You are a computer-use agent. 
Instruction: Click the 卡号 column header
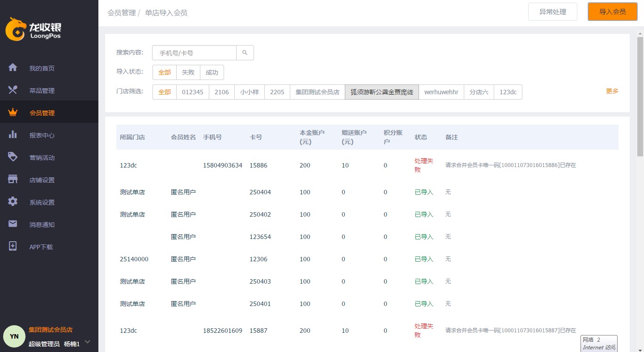(256, 137)
